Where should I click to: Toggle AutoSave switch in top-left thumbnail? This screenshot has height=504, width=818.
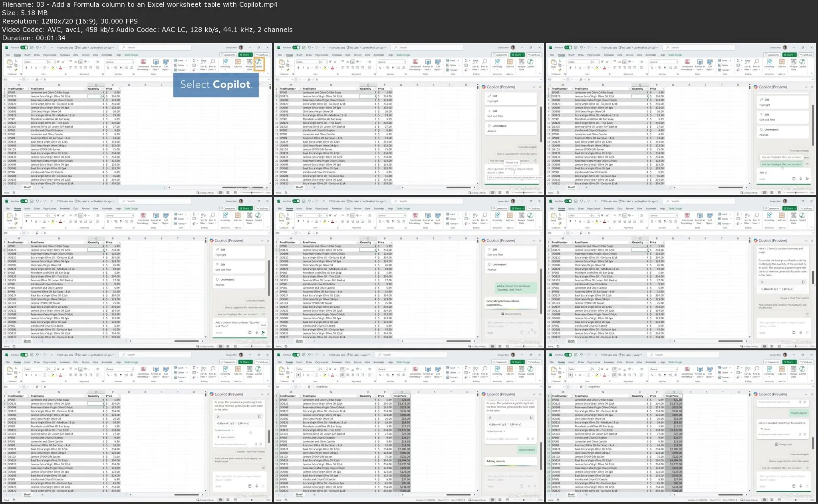coord(24,47)
